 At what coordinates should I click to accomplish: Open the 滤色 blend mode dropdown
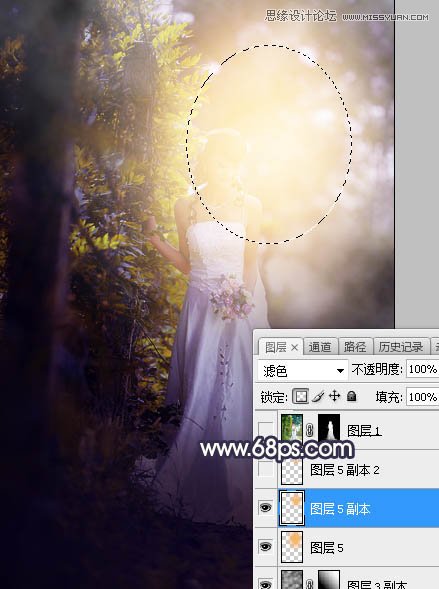(x=303, y=370)
